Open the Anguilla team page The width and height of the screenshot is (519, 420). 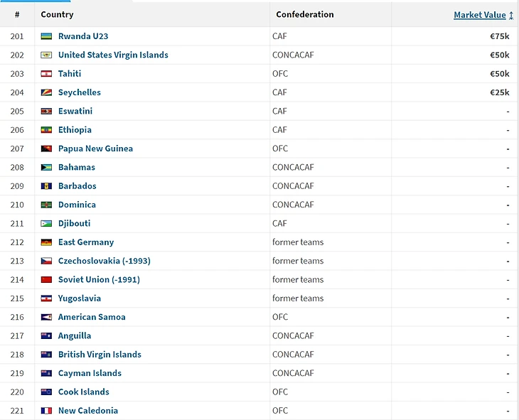point(75,335)
